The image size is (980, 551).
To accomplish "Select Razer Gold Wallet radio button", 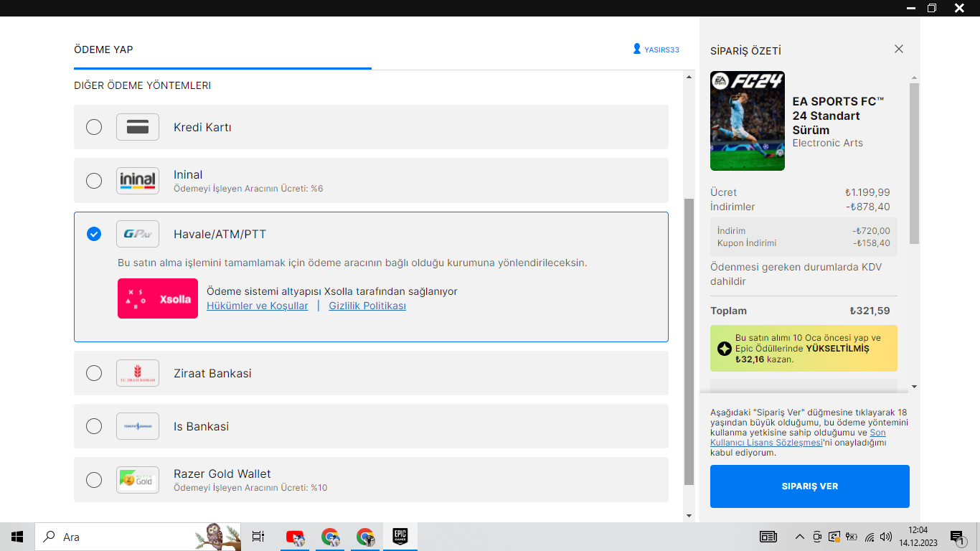I will coord(94,480).
